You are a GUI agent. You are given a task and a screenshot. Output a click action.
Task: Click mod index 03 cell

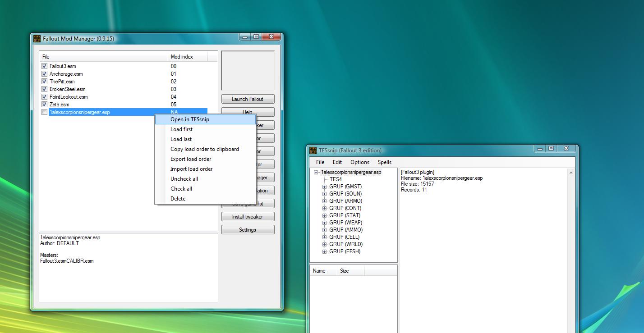174,89
